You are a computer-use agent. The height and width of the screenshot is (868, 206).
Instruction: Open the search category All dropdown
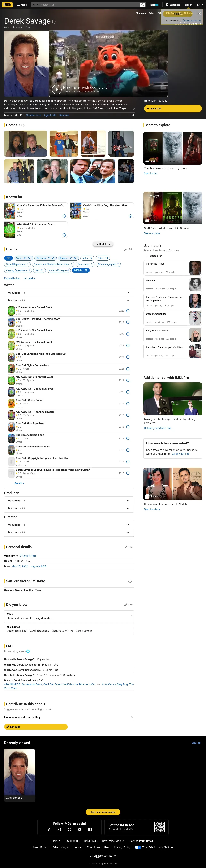35,5
